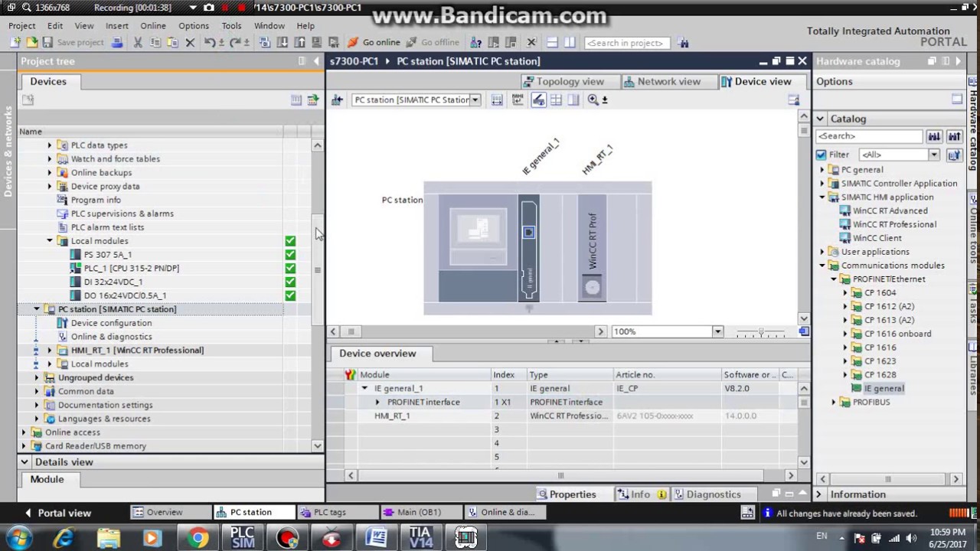Open the Options menu
This screenshot has width=980, height=551.
click(x=194, y=25)
